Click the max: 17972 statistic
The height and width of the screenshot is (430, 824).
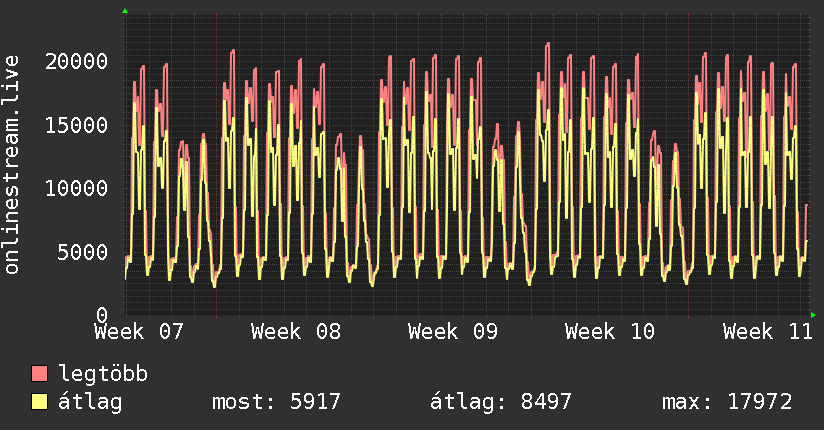click(x=727, y=402)
